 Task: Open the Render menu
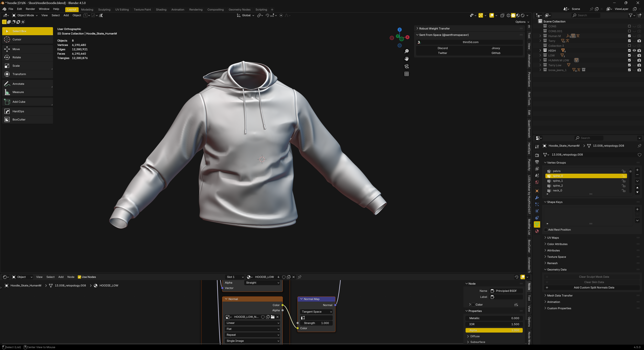[x=30, y=9]
